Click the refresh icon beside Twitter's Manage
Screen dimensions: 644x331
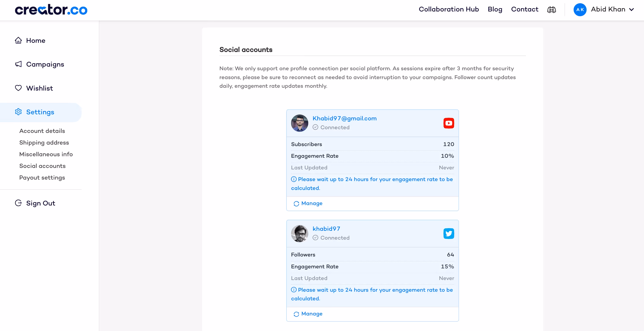pyautogui.click(x=296, y=314)
